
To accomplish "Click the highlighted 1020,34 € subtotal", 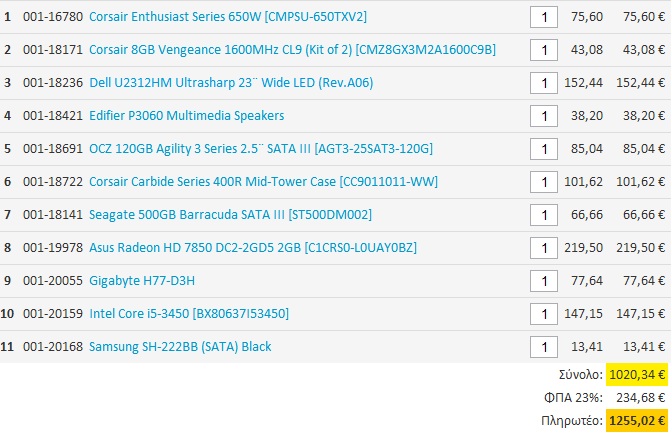I will coord(637,375).
